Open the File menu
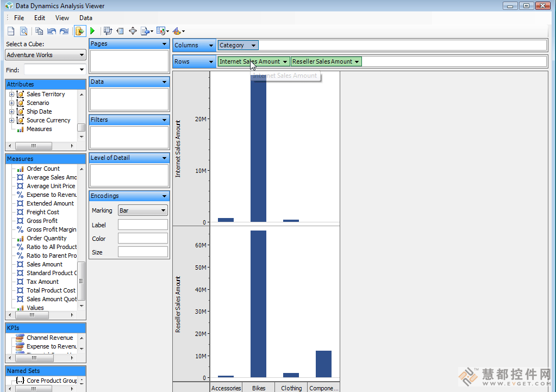Viewport: 556px width, 392px height. click(x=19, y=18)
